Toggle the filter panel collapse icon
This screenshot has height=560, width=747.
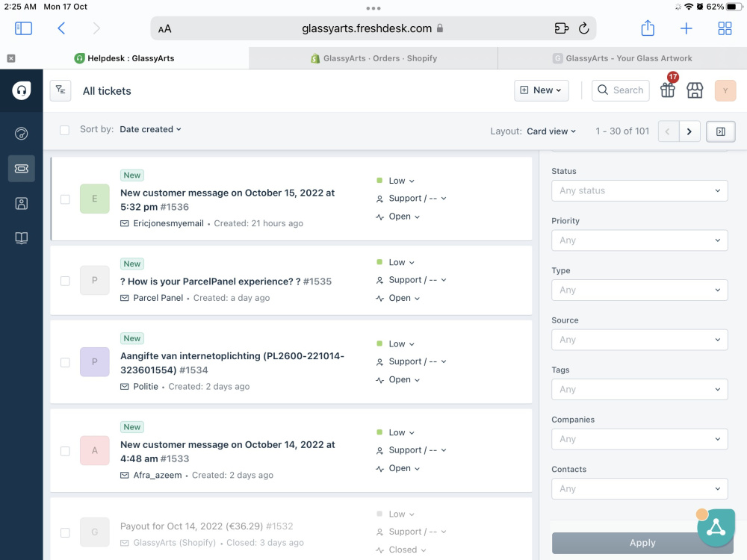tap(720, 131)
